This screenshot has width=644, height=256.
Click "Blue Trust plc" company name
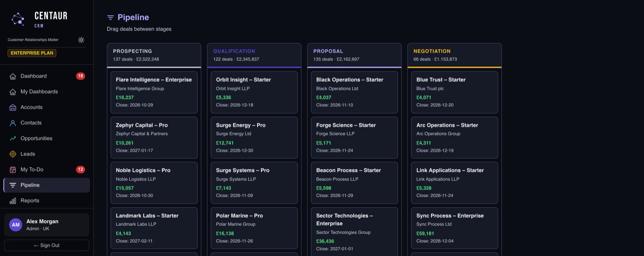(430, 88)
